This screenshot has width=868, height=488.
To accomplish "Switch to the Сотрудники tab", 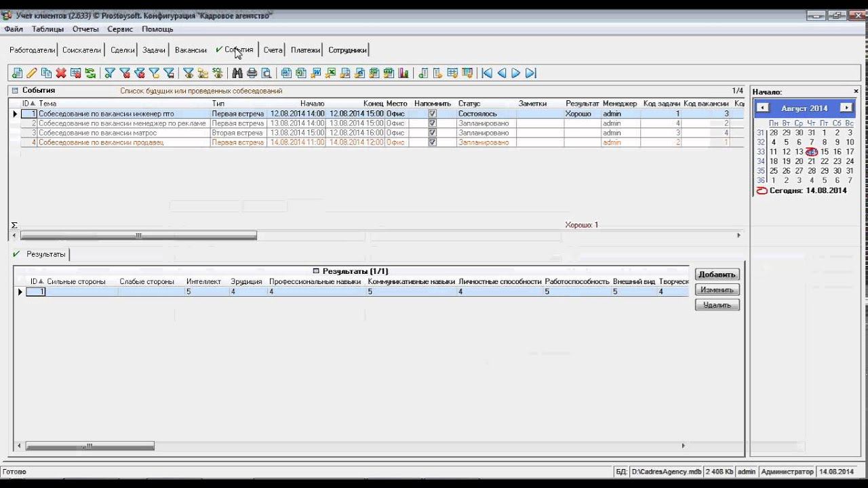I will pos(347,50).
